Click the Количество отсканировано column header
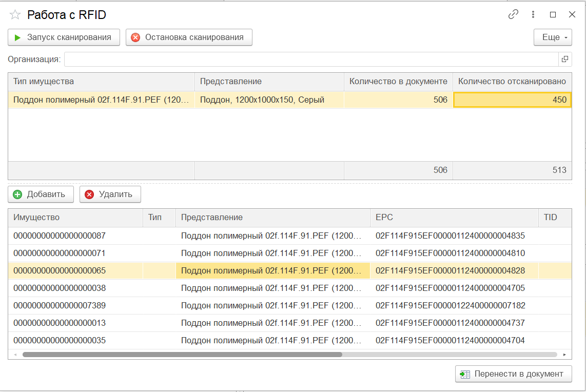This screenshot has height=392, width=586. tap(512, 82)
